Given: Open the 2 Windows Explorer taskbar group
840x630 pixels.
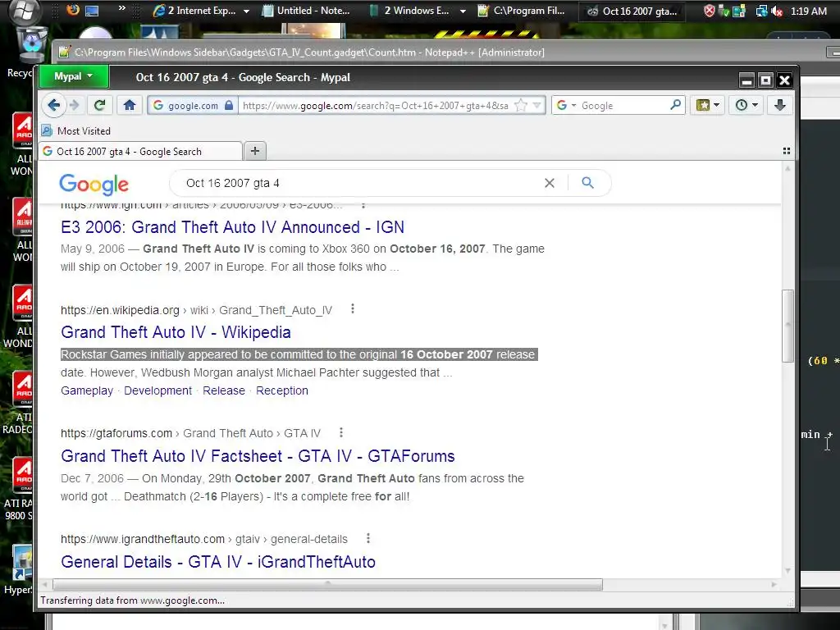Looking at the screenshot, I should tap(417, 11).
